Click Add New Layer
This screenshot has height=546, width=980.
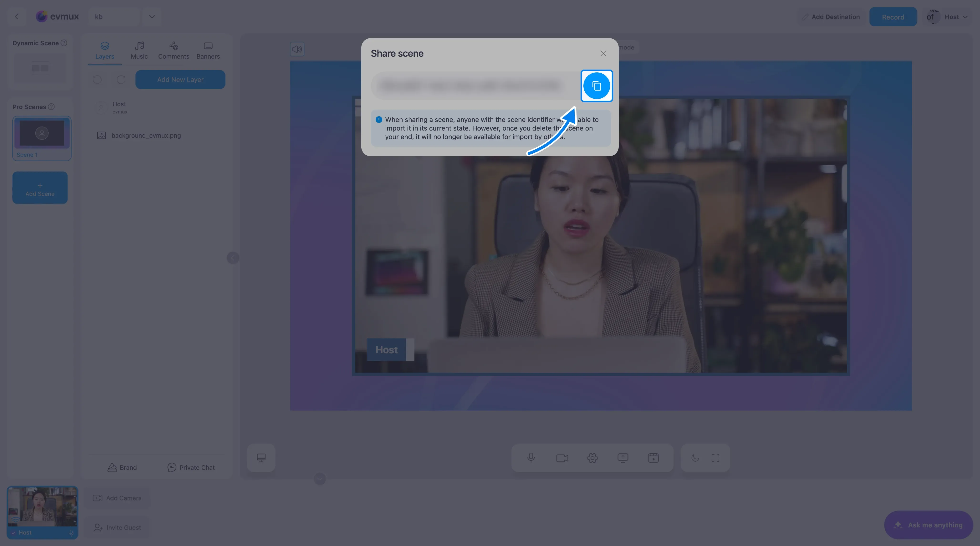coord(180,80)
